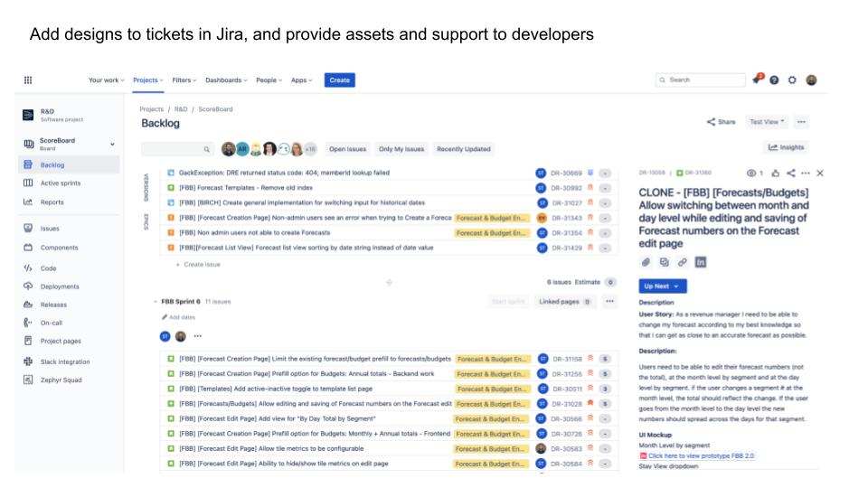Click the blue Create button

340,80
